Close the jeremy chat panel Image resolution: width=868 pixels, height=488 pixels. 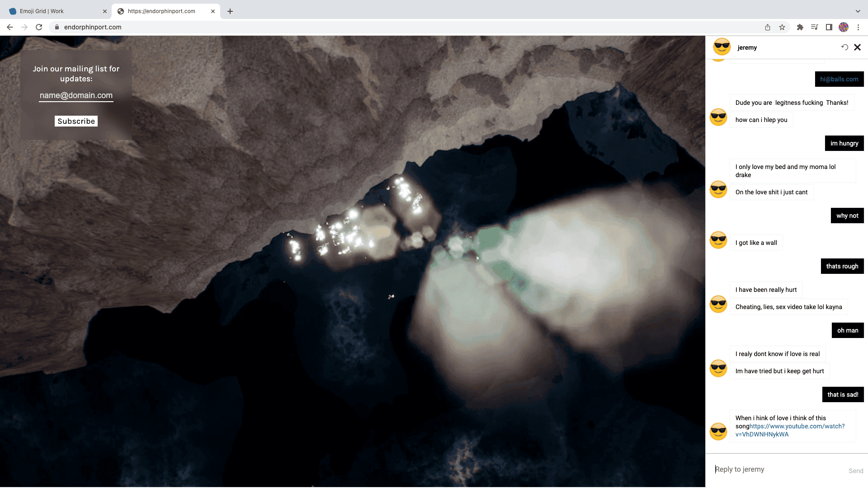857,47
